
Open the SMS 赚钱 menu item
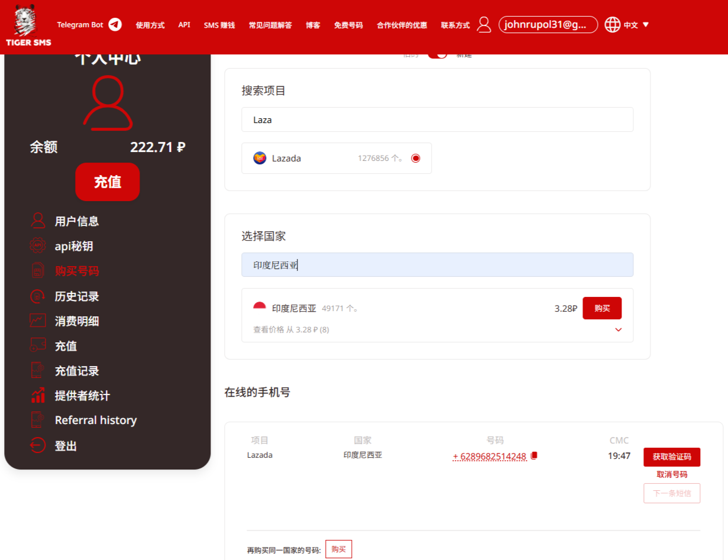pos(219,25)
